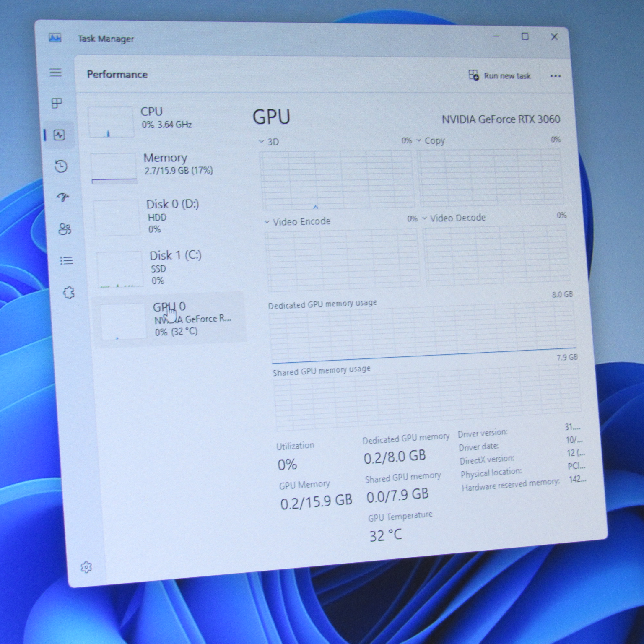Screen dimensions: 644x644
Task: Open Task Manager settings gear
Action: point(86,567)
